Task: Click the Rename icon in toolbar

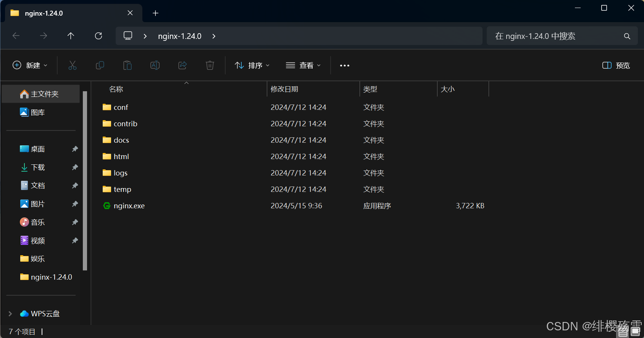Action: pyautogui.click(x=155, y=65)
